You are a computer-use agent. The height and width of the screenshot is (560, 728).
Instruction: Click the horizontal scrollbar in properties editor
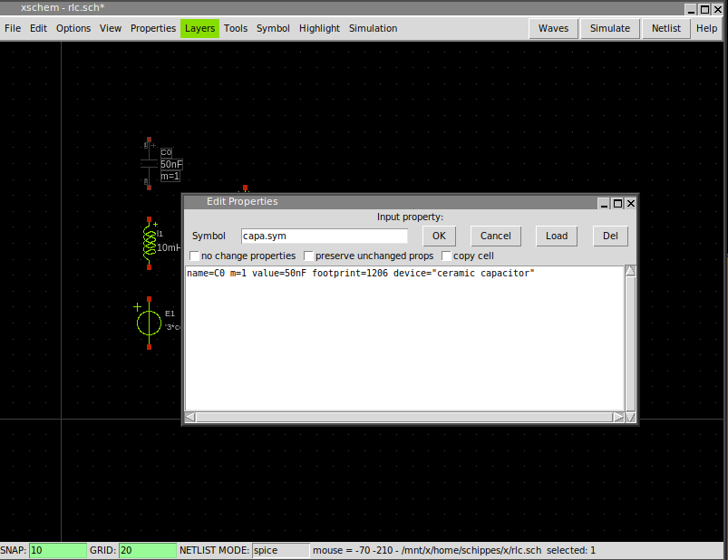[x=404, y=418]
